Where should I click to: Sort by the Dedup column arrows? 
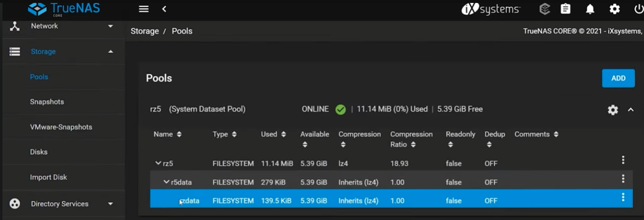[489, 144]
